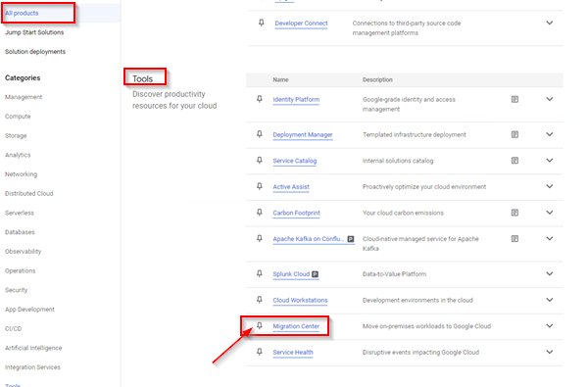Expand the Active Assist row
The image size is (588, 387).
pyautogui.click(x=550, y=186)
